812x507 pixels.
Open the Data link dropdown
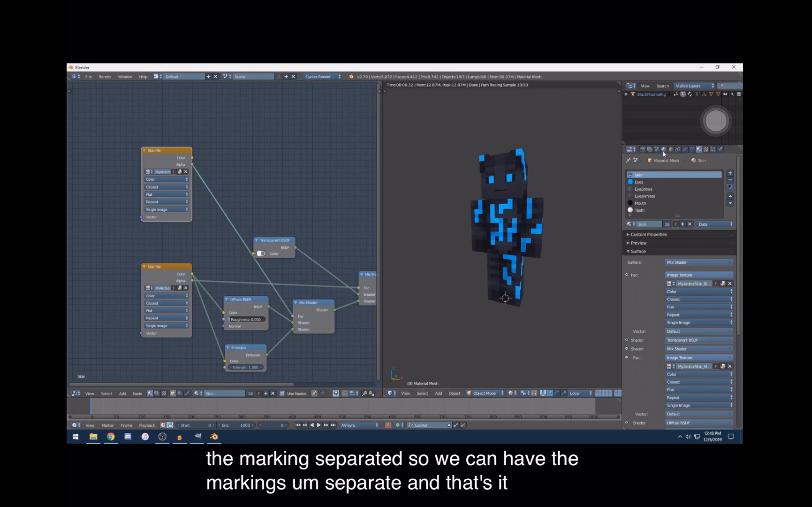point(715,224)
